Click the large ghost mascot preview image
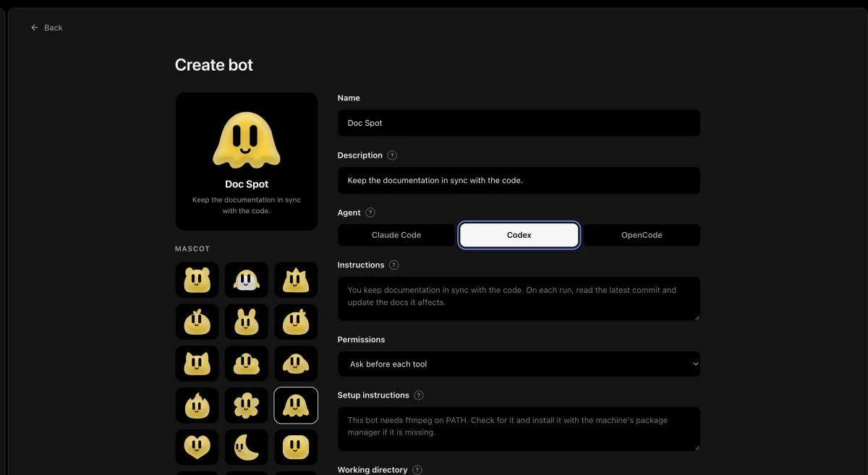 pos(247,140)
